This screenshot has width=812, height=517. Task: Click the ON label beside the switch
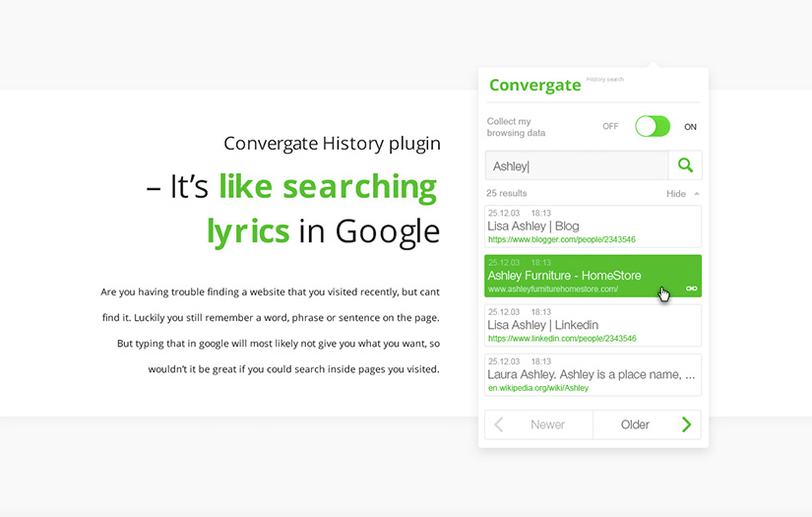690,127
